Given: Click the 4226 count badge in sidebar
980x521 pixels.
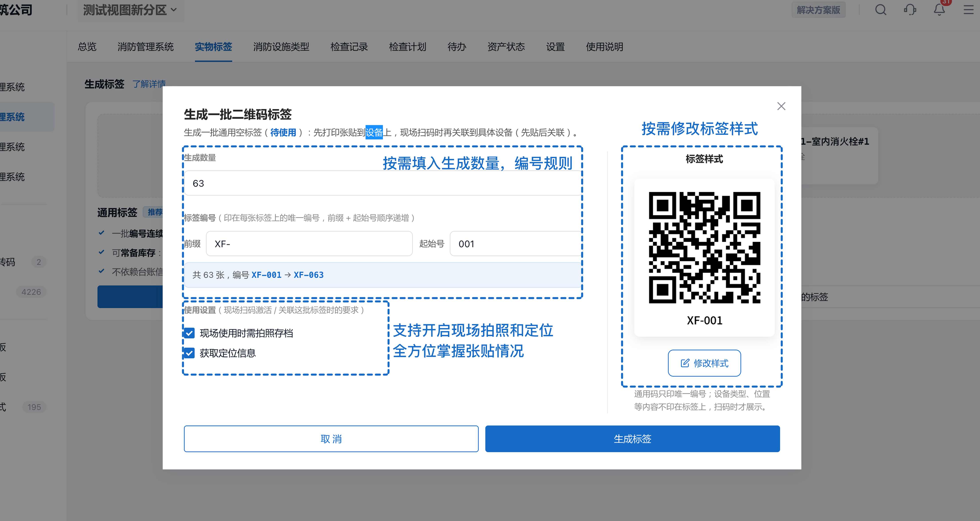Looking at the screenshot, I should click(31, 292).
